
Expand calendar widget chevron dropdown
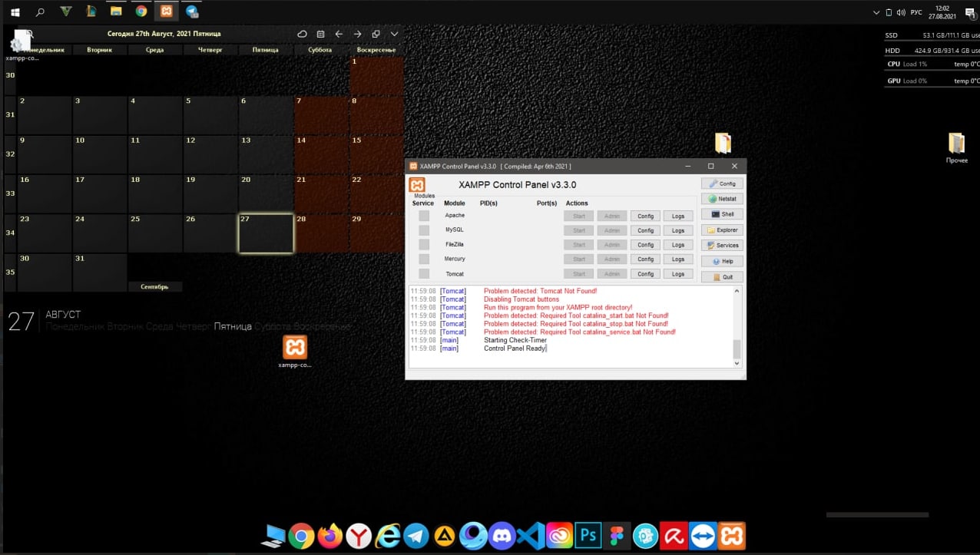click(x=394, y=34)
